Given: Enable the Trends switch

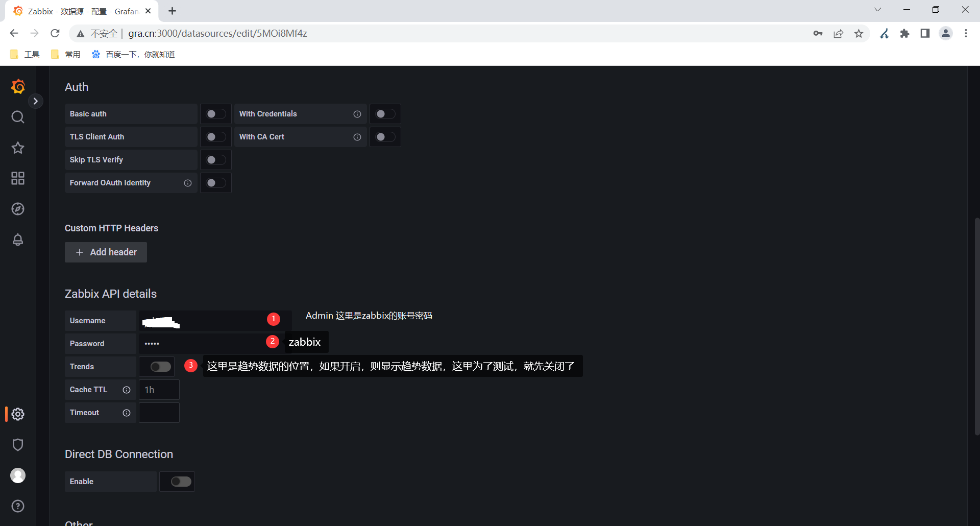Looking at the screenshot, I should [x=161, y=367].
